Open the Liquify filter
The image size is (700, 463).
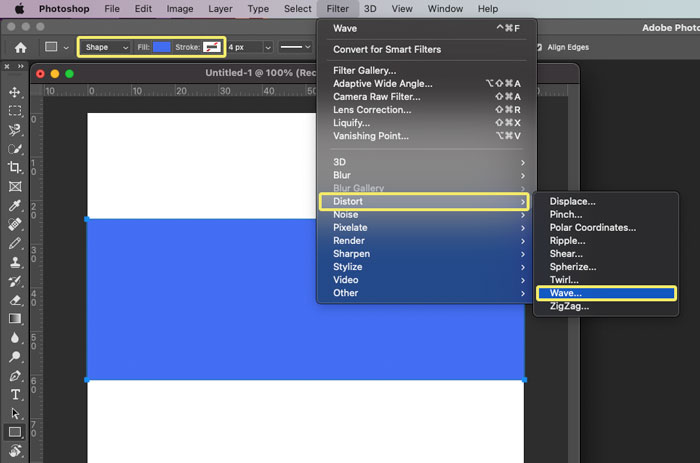coord(426,123)
